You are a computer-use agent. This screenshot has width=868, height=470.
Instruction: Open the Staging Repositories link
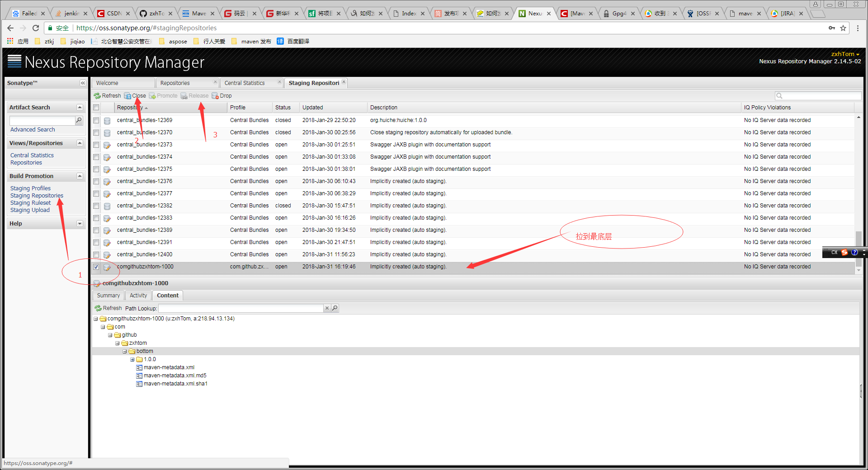(37, 196)
